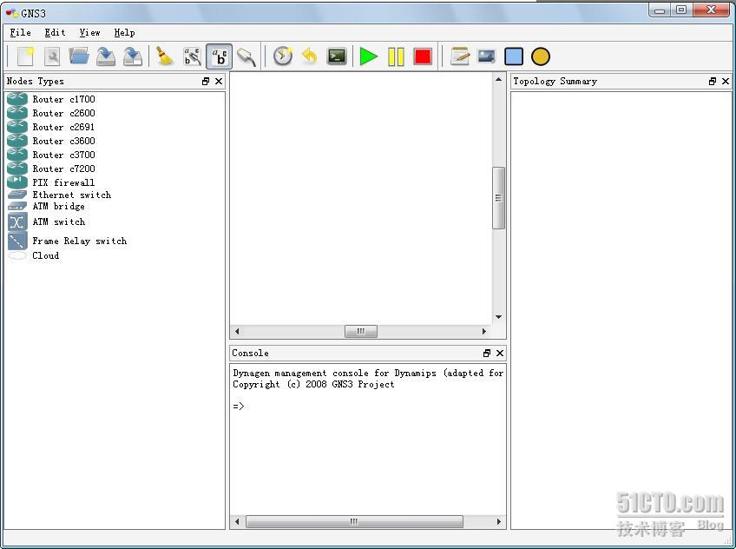Toggle the highlighted abc interface labels button

pyautogui.click(x=219, y=57)
